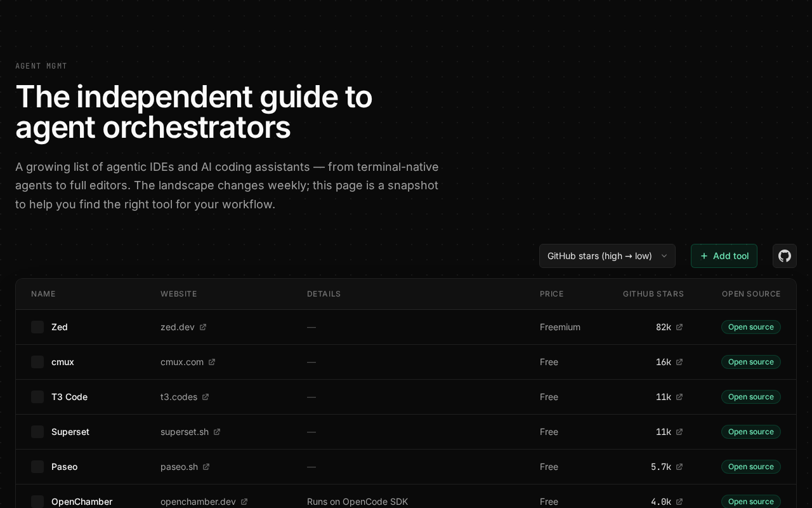Click the Open source badge for Superset
The height and width of the screenshot is (508, 812).
click(x=751, y=432)
